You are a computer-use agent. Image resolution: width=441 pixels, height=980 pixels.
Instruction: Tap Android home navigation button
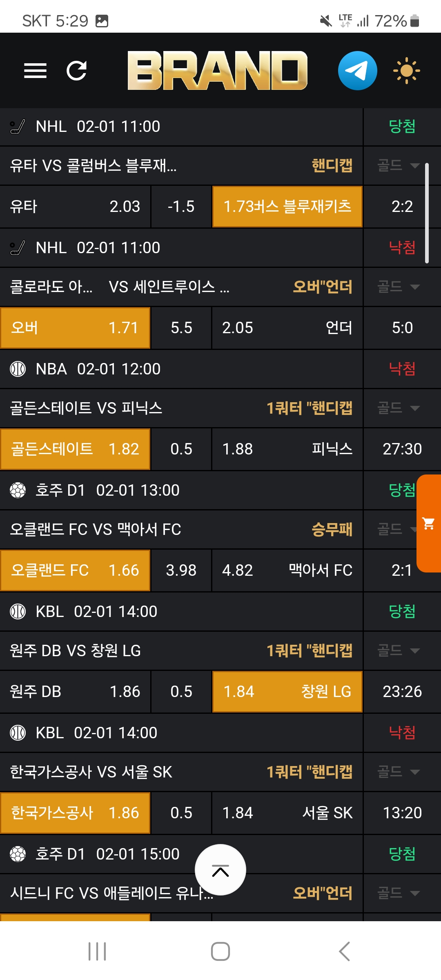coord(220,951)
